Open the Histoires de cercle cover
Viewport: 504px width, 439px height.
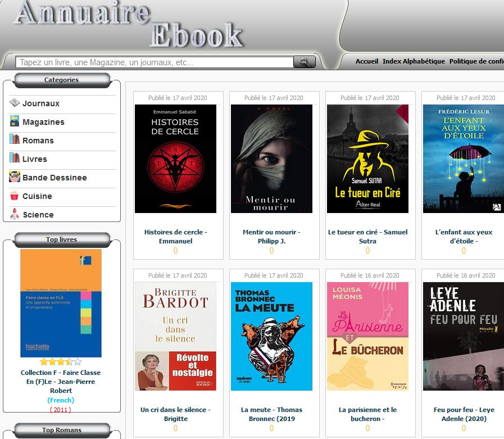175,159
